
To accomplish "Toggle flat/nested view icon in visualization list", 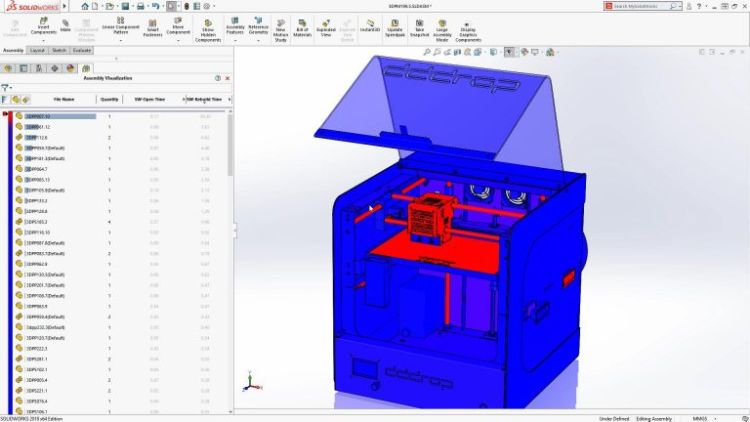I will 4,100.
